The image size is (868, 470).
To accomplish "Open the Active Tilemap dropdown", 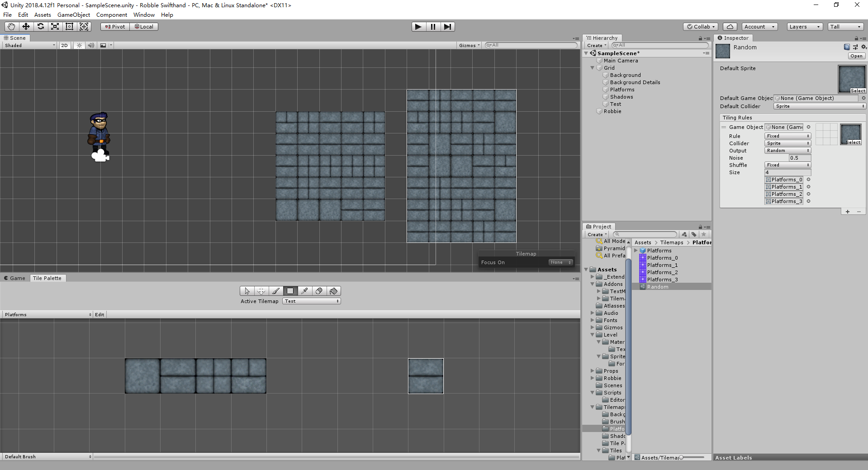I will click(x=312, y=301).
